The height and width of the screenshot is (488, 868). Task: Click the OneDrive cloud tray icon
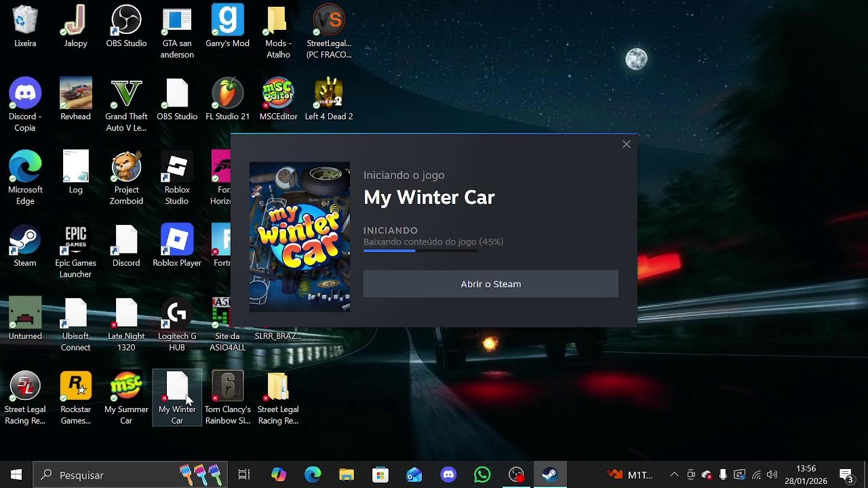click(x=707, y=474)
